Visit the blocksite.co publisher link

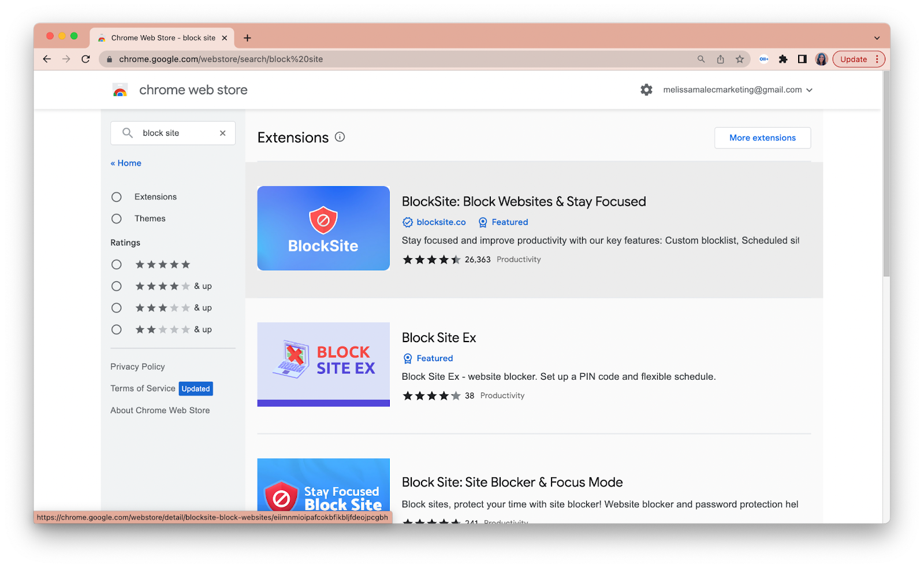coord(441,222)
